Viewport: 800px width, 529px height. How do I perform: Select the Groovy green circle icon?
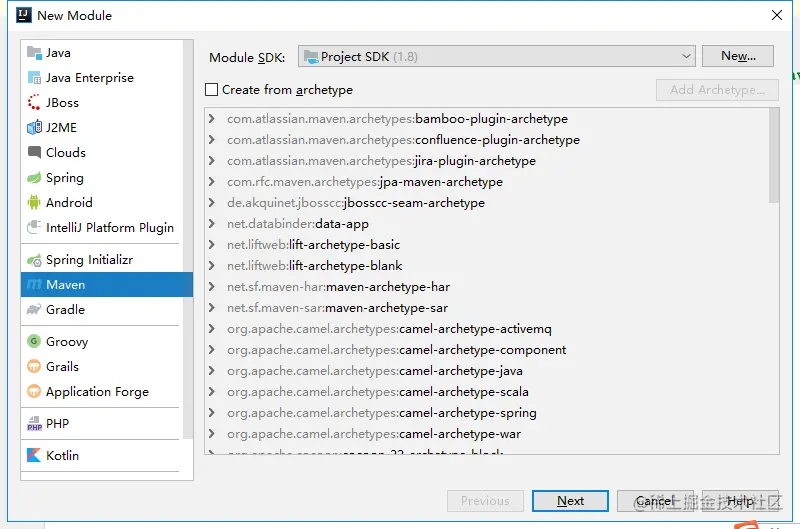pyautogui.click(x=34, y=341)
